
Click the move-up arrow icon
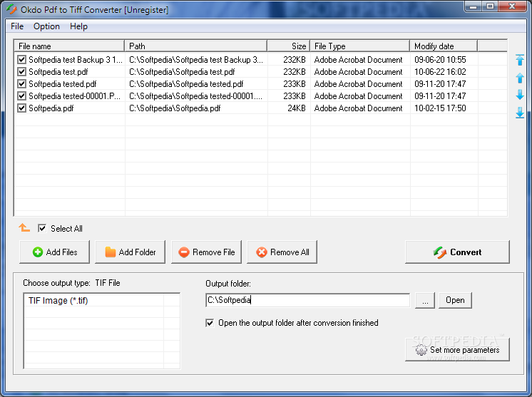[x=519, y=78]
